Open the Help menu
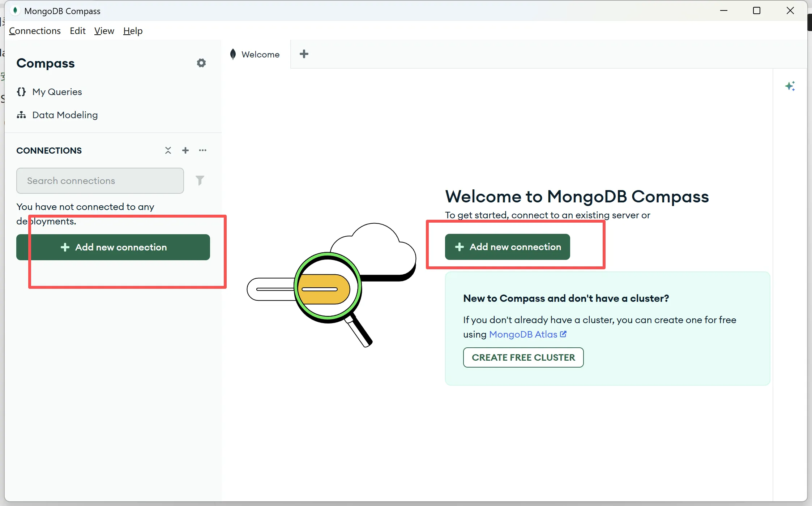Viewport: 812px width, 506px height. click(133, 31)
